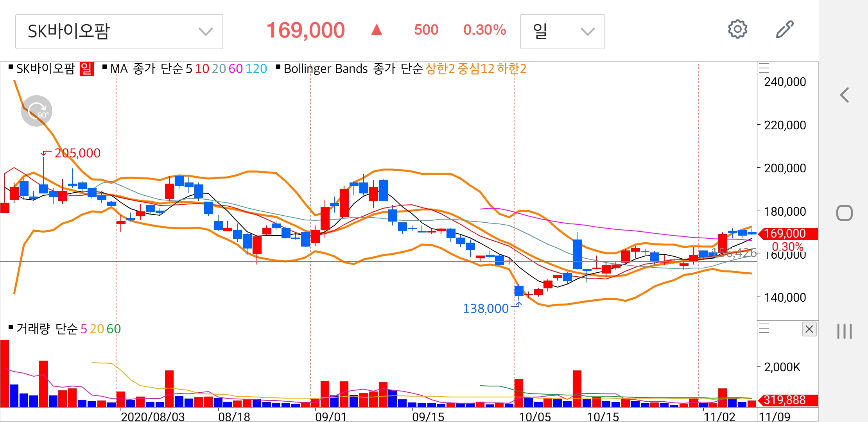Image resolution: width=868 pixels, height=422 pixels.
Task: Tap the 140,000 price axis label
Action: (785, 298)
